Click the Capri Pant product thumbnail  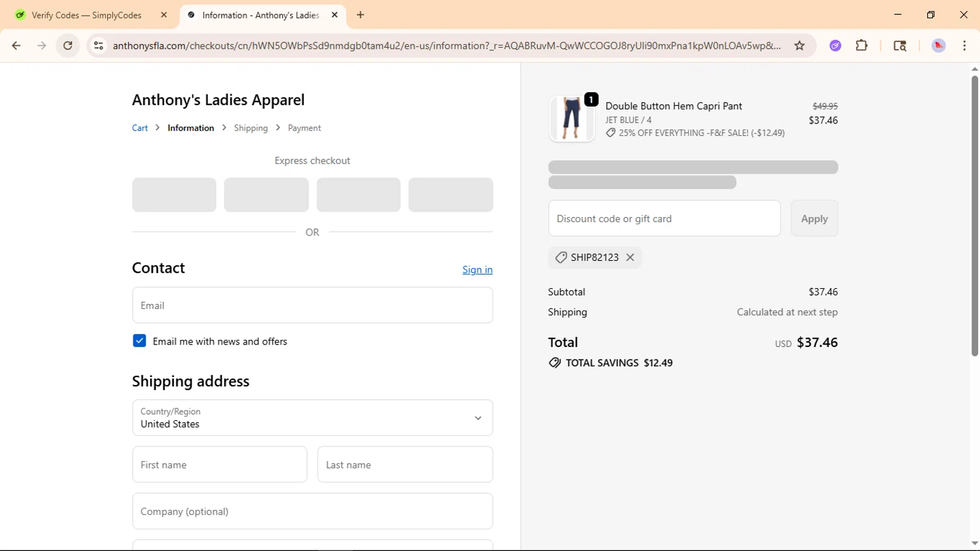(572, 118)
